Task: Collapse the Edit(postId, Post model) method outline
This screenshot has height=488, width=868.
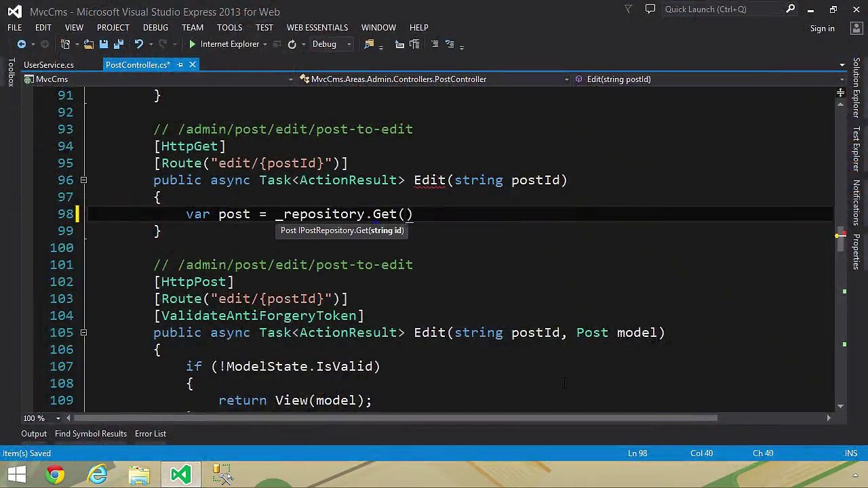Action: [83, 333]
